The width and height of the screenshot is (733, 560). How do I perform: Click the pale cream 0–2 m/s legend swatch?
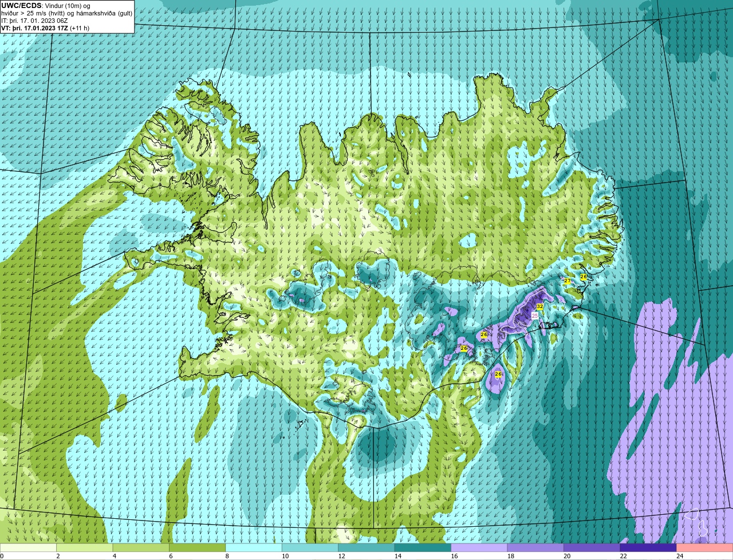pos(28,547)
